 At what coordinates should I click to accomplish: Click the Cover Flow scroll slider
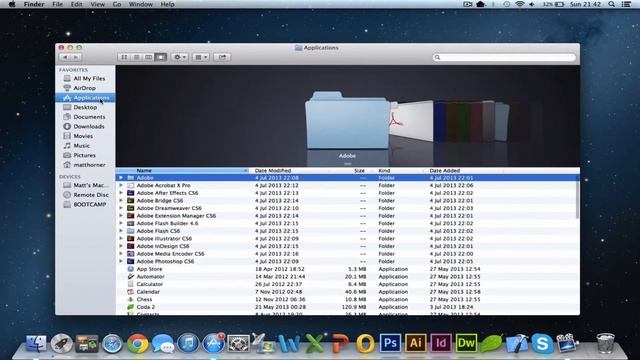tap(347, 164)
